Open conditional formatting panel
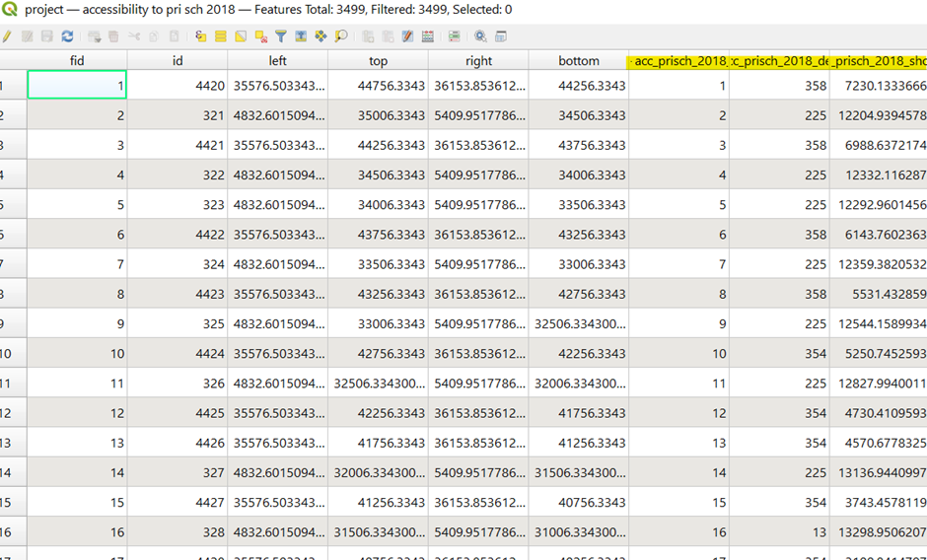The image size is (927, 560). tap(454, 36)
